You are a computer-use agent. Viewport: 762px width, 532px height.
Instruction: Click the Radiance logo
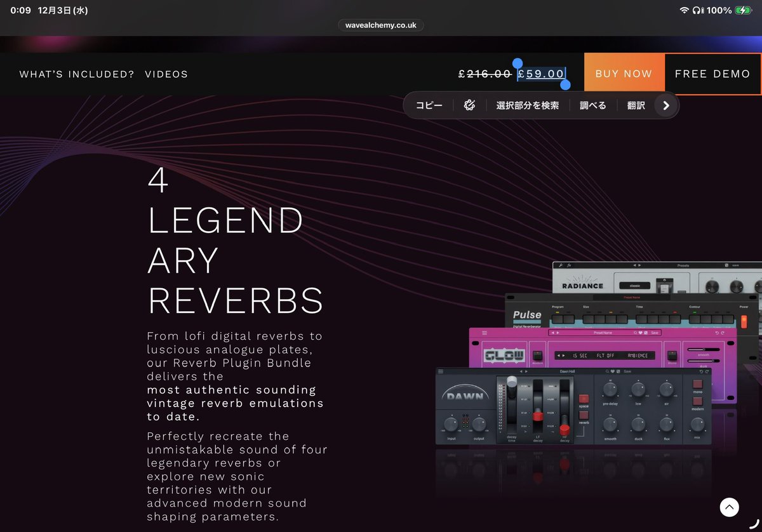pos(582,283)
